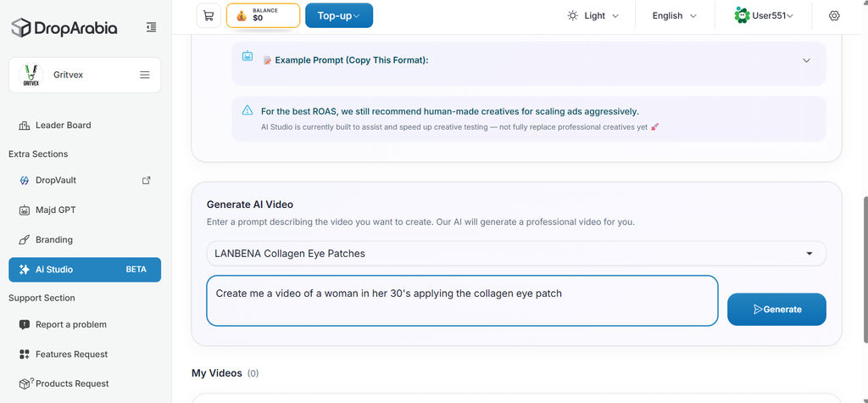Click the My Videos heading
This screenshot has width=868, height=403.
(217, 373)
